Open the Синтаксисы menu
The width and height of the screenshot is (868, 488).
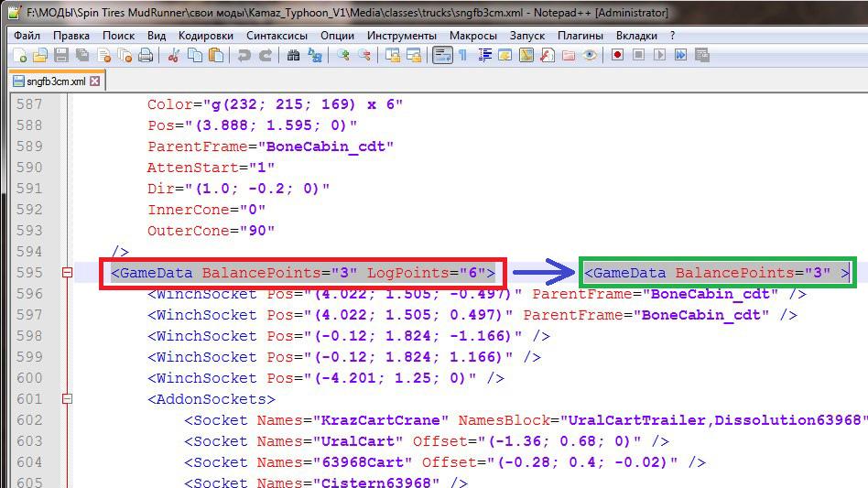(x=277, y=35)
